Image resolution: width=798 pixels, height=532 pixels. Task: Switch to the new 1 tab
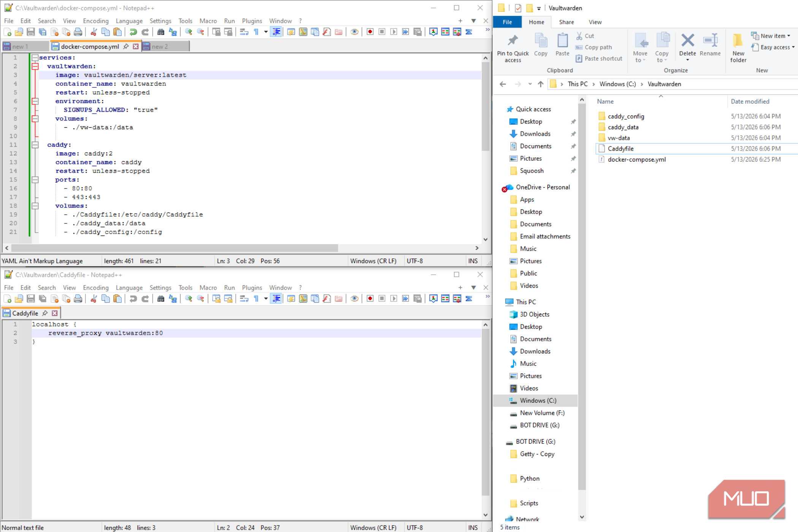point(25,46)
